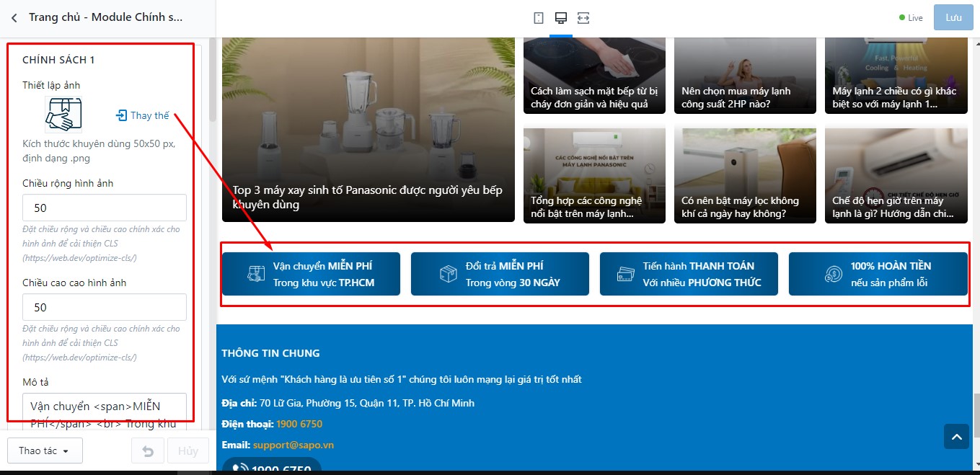Click the handshake package policy image
Image resolution: width=980 pixels, height=475 pixels.
63,115
